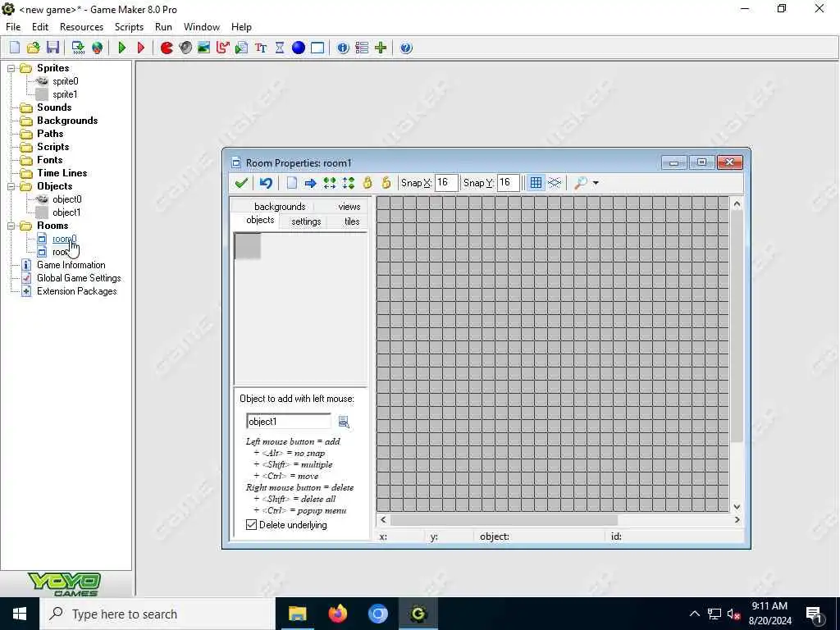
Task: Switch to the settings tab
Action: (x=306, y=221)
